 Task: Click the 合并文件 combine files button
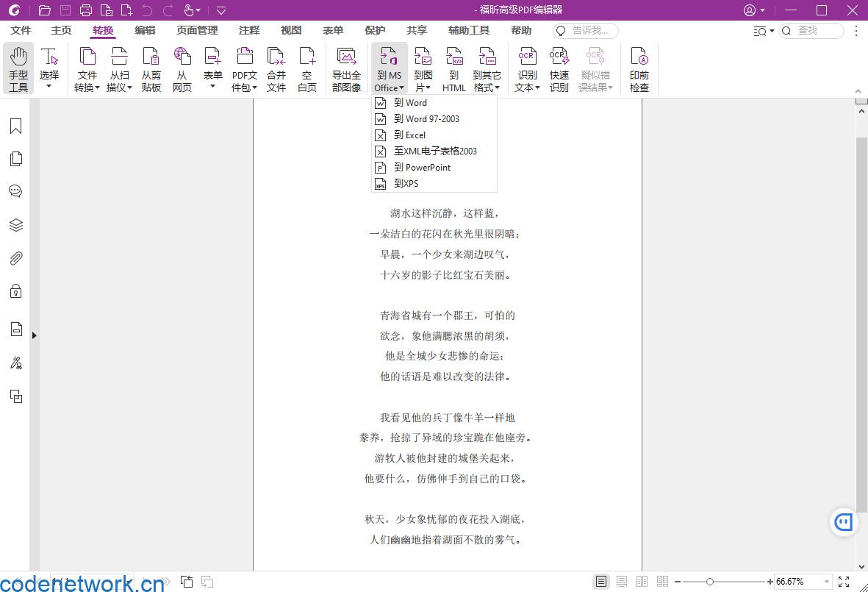point(276,68)
